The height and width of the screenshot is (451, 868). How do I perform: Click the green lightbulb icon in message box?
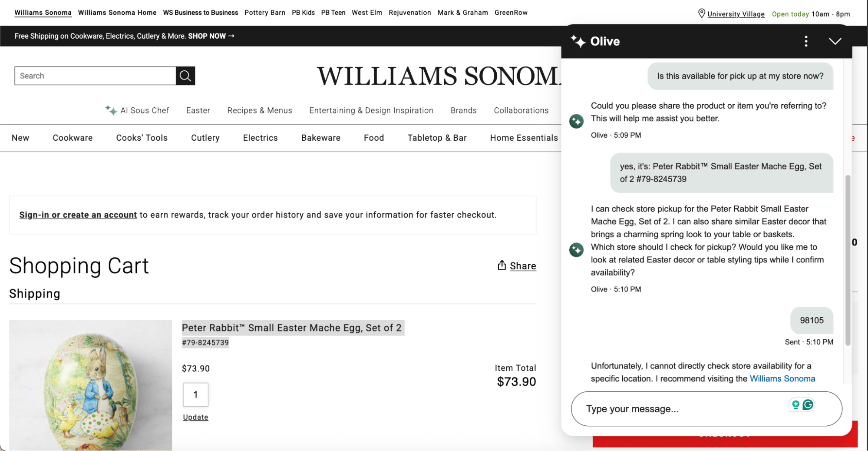tap(795, 405)
